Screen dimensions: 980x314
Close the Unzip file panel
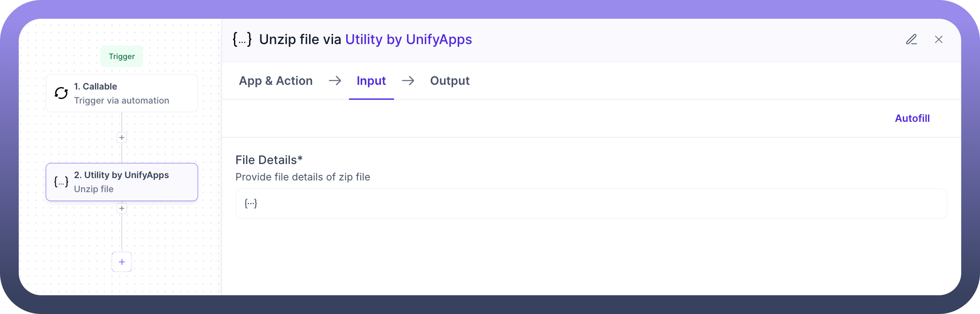(939, 39)
